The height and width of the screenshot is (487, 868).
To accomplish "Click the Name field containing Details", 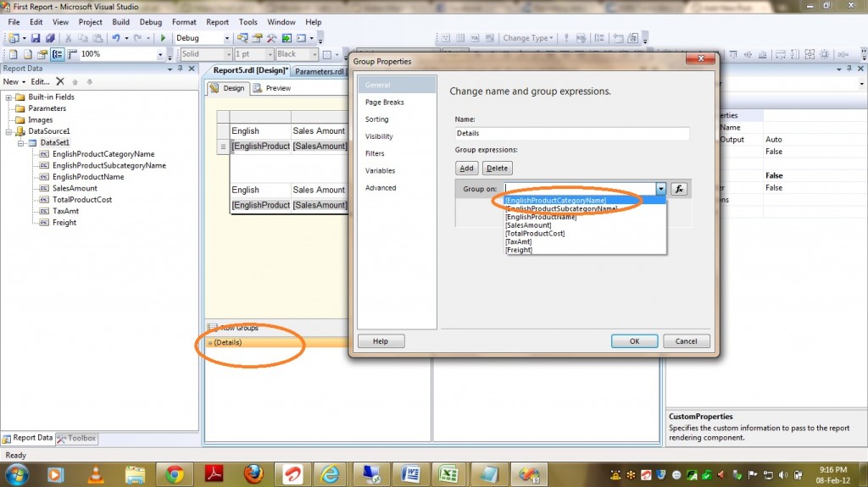I will (572, 134).
